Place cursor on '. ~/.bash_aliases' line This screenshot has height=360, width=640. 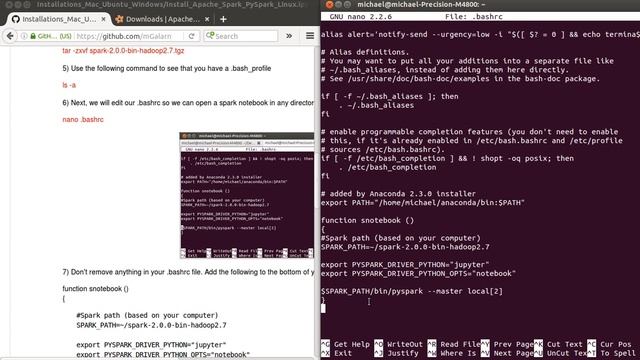pos(376,105)
